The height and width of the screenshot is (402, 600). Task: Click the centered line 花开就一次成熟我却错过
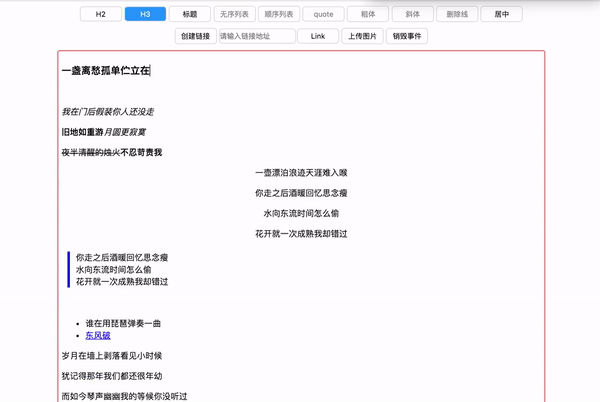click(301, 234)
